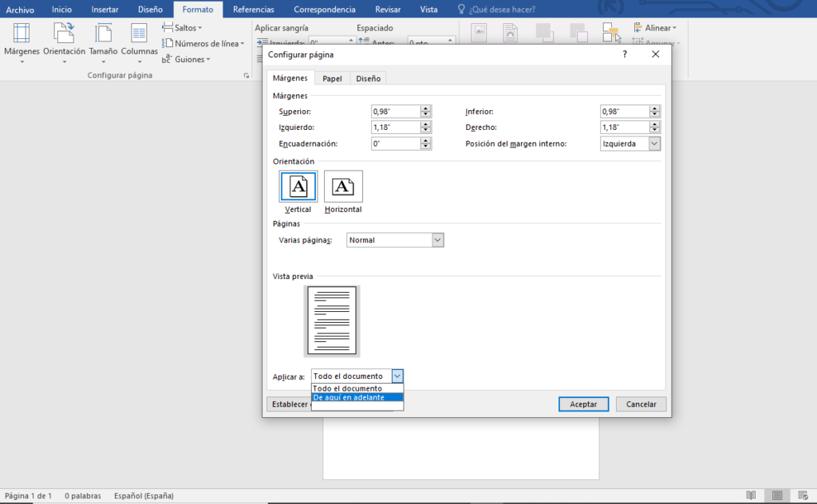817x504 pixels.
Task: Increase Superior margin with its up stepper
Action: click(x=426, y=108)
